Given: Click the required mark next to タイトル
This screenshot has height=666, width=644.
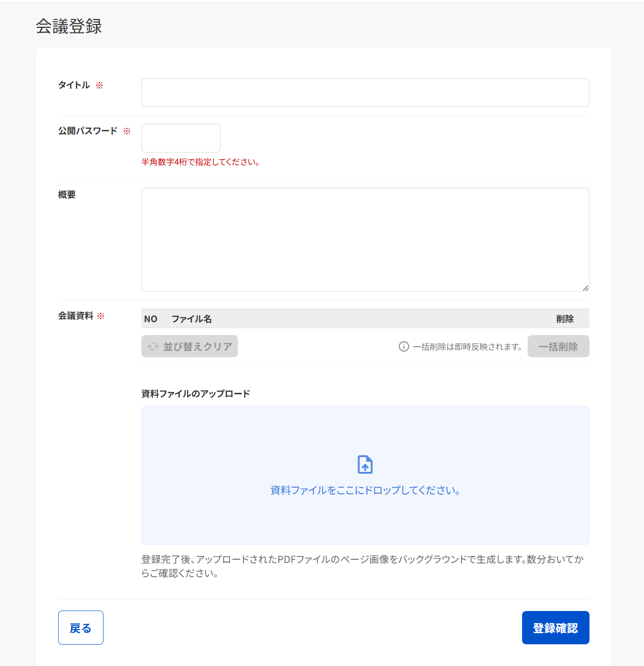Looking at the screenshot, I should [x=100, y=85].
